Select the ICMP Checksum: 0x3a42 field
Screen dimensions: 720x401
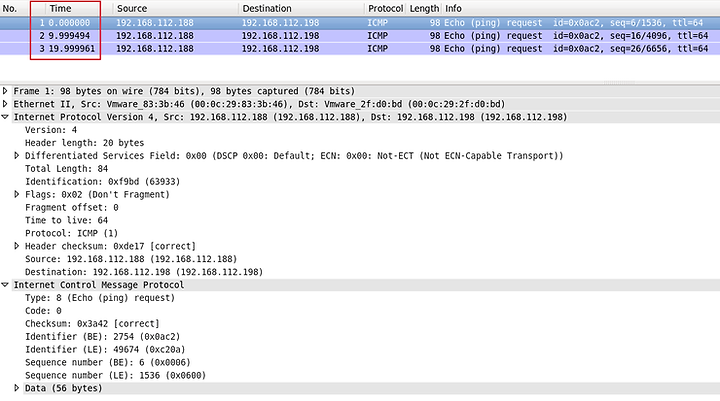[92, 324]
